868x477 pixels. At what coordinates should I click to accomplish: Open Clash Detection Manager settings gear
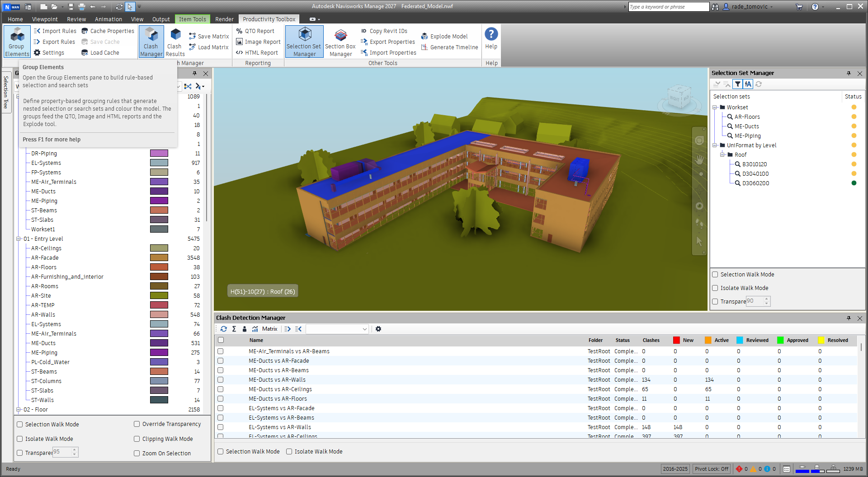[x=378, y=329]
